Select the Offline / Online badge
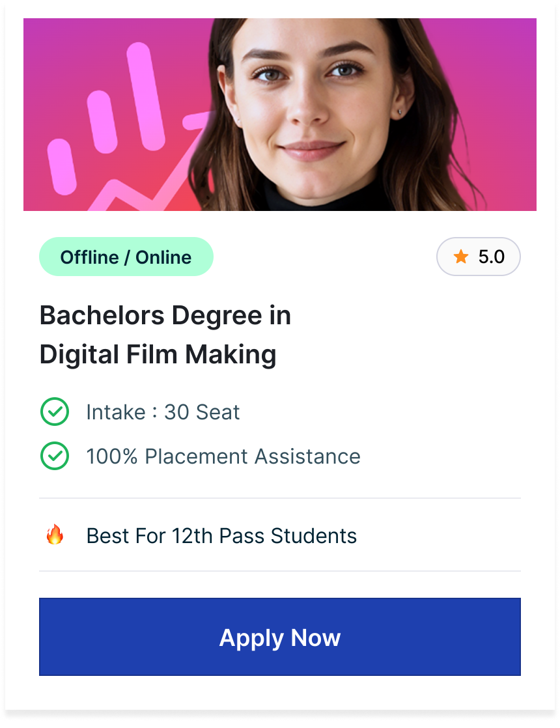Screen dimensions: 560x728 tap(126, 257)
